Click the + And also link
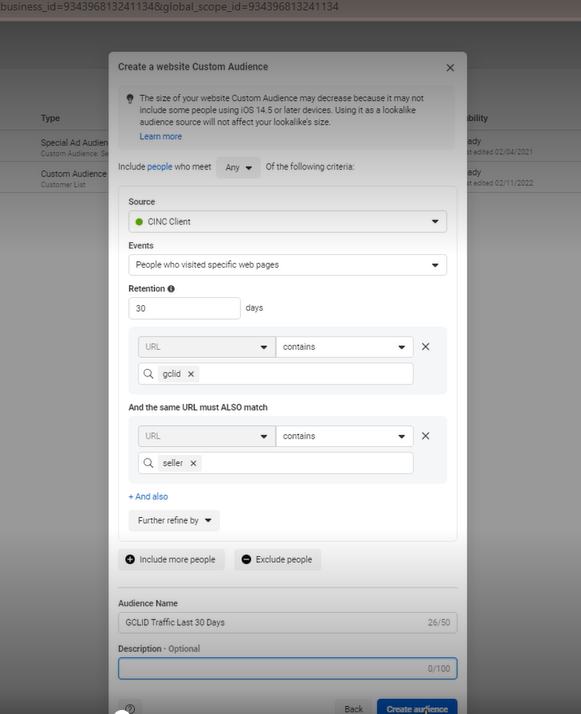The width and height of the screenshot is (581, 714). pyautogui.click(x=148, y=496)
